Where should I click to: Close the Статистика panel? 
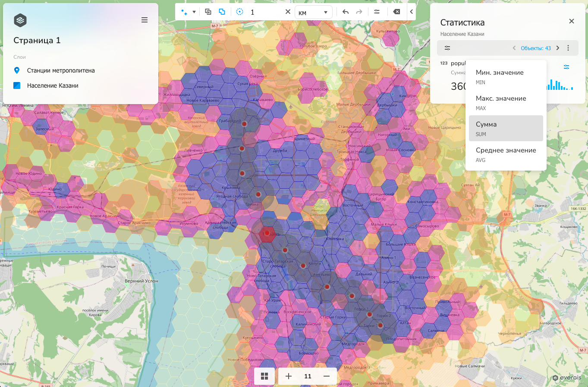coord(572,21)
